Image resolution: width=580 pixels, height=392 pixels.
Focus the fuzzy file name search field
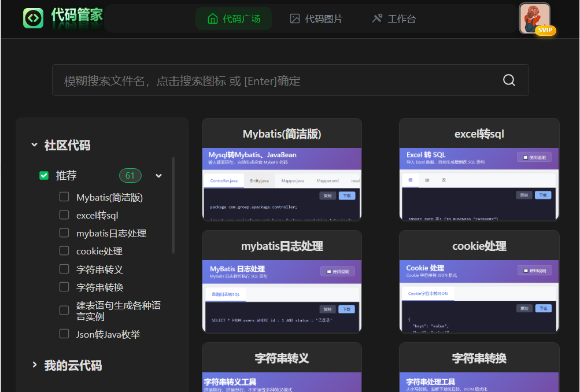290,80
